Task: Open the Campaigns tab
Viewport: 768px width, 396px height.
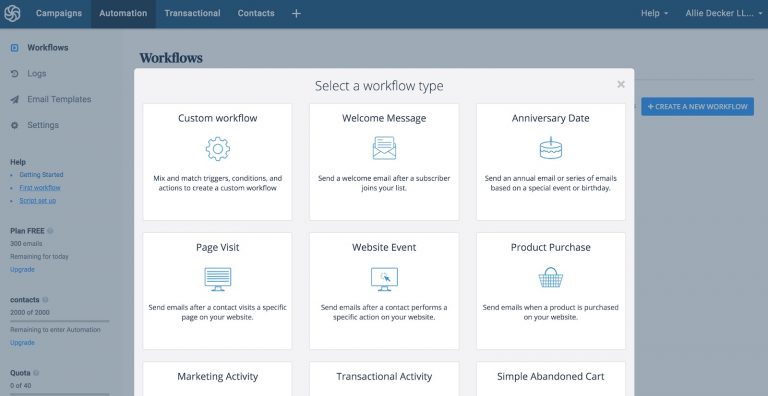Action: point(59,14)
